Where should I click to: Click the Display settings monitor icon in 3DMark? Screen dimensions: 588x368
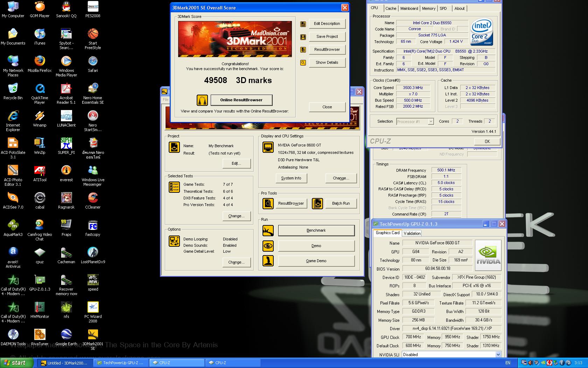pyautogui.click(x=268, y=147)
